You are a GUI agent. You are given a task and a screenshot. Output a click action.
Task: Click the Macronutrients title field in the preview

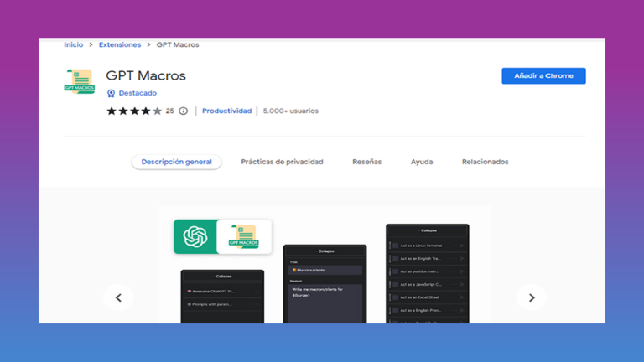coord(325,270)
